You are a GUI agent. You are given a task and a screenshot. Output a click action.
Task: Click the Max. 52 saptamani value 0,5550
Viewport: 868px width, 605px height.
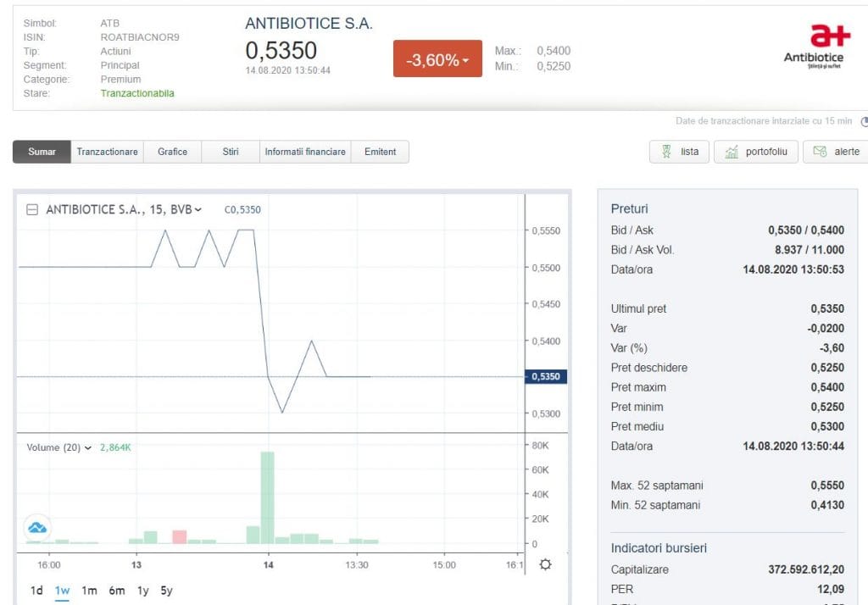(x=827, y=486)
